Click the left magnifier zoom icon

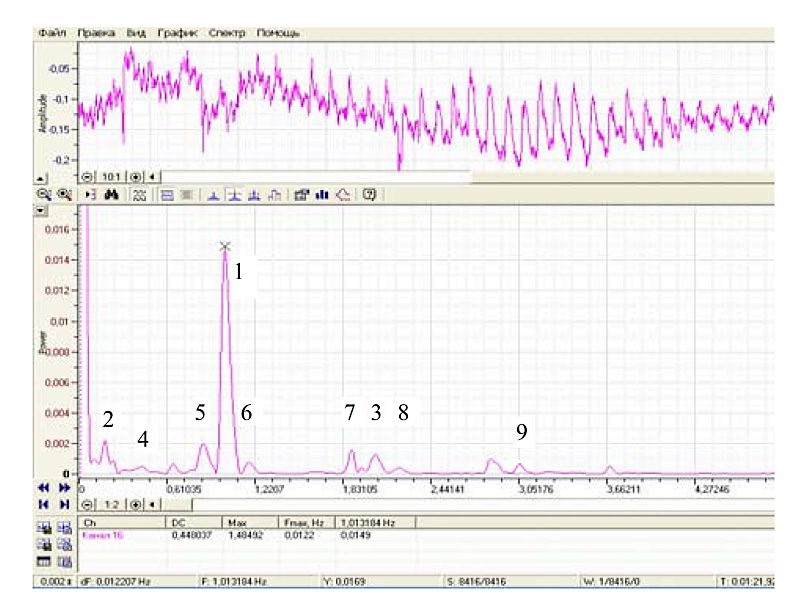pyautogui.click(x=43, y=195)
